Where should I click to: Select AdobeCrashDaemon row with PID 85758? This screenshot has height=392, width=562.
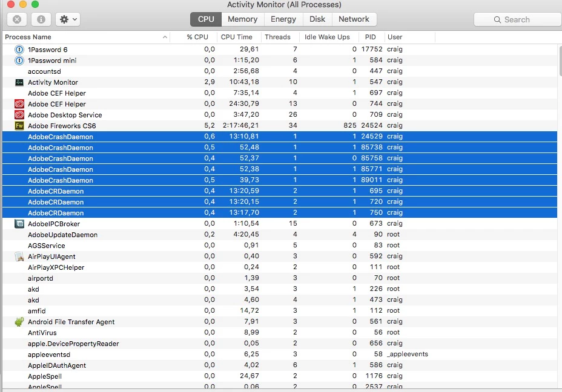pos(280,158)
